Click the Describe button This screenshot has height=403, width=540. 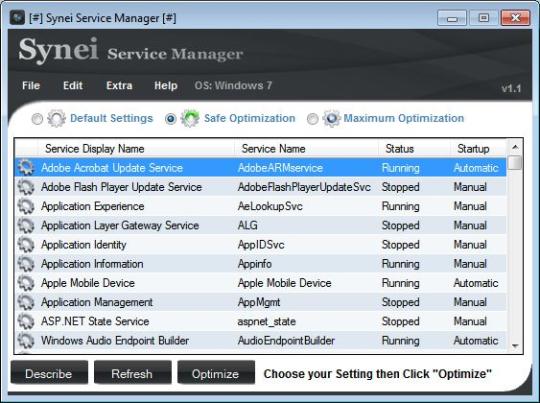pos(49,373)
